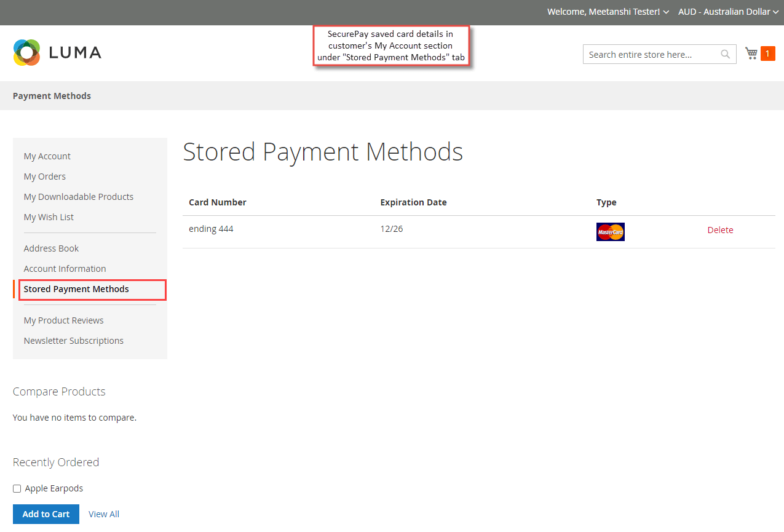Viewport: 784px width, 532px height.
Task: View My Product Reviews
Action: pos(63,320)
